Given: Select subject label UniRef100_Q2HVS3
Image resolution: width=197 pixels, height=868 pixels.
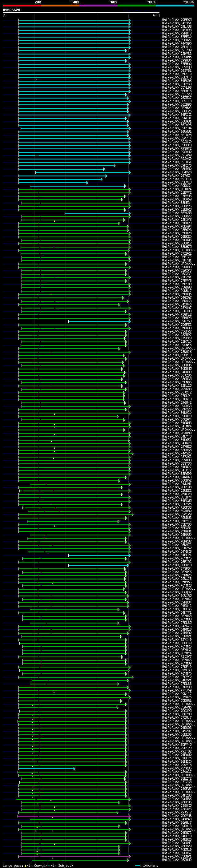Looking at the screenshot, I should point(177,54).
